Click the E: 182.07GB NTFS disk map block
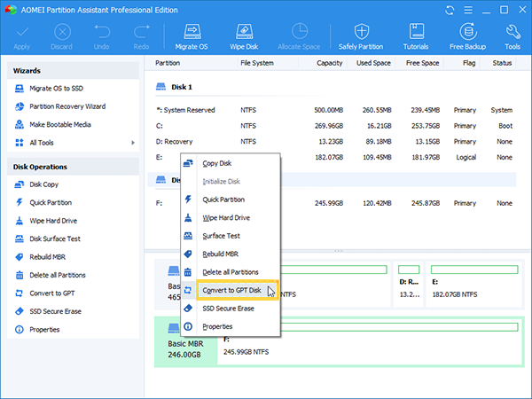This screenshot has height=399, width=532. coord(473,285)
